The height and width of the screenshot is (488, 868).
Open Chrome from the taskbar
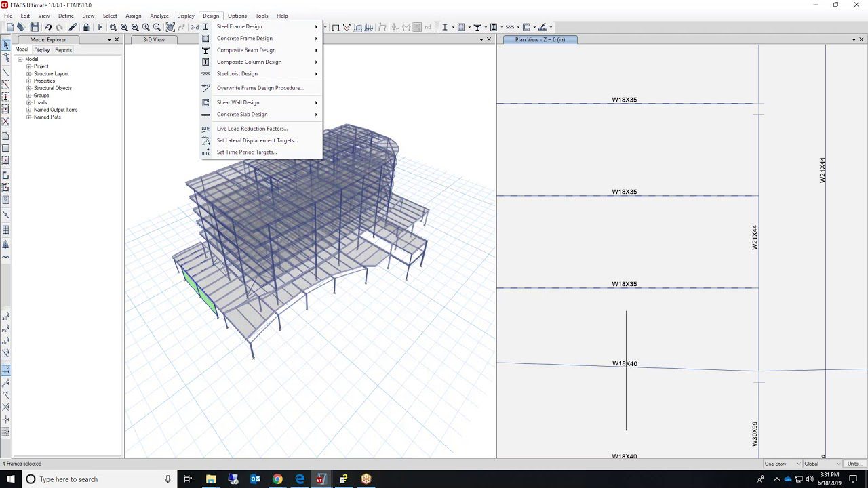click(277, 479)
